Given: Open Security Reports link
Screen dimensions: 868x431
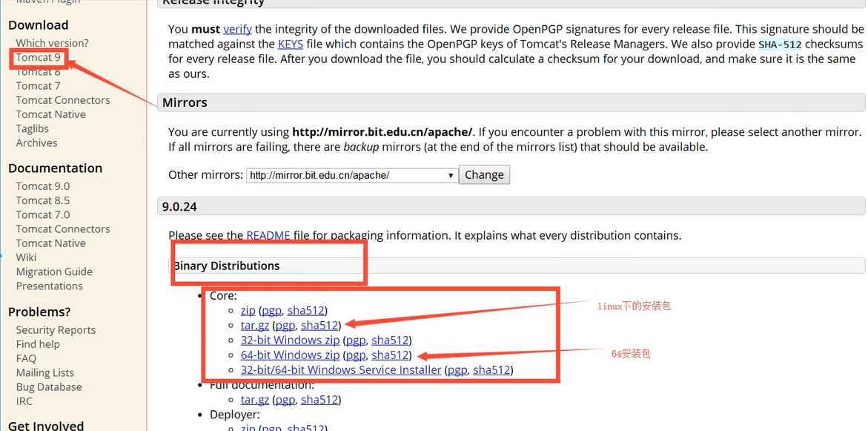Looking at the screenshot, I should 56,329.
